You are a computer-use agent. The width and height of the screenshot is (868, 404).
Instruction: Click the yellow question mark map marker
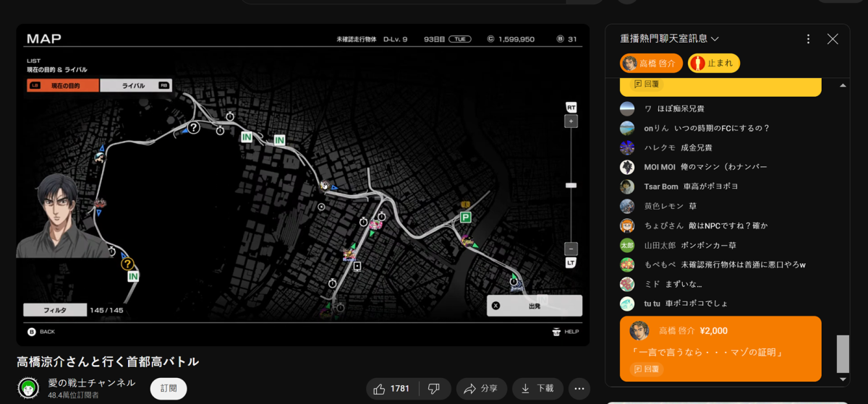click(128, 265)
